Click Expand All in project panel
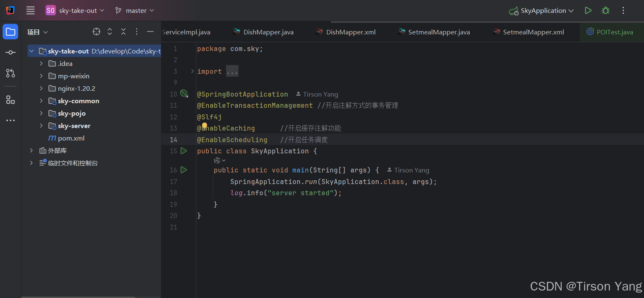This screenshot has width=644, height=298. click(x=110, y=31)
